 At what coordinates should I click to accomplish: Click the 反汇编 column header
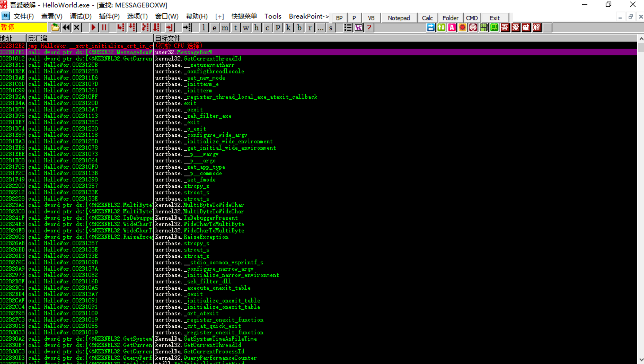[x=90, y=38]
